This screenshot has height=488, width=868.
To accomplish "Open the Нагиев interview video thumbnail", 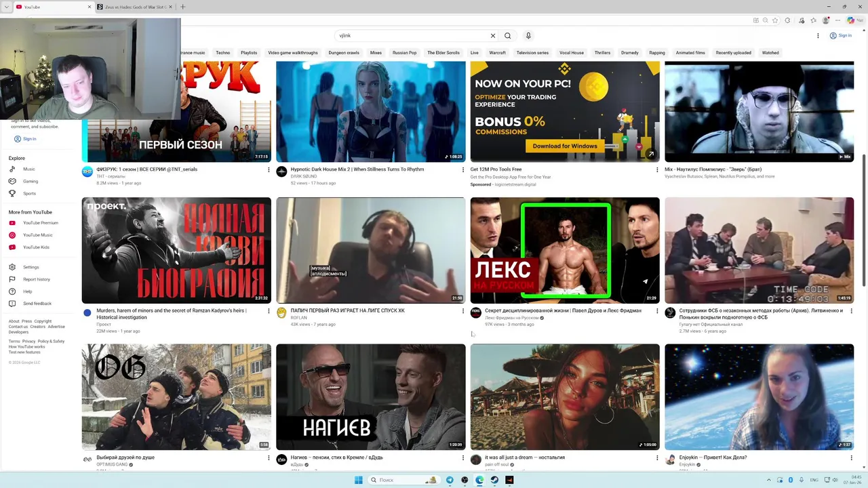I will coord(371,396).
